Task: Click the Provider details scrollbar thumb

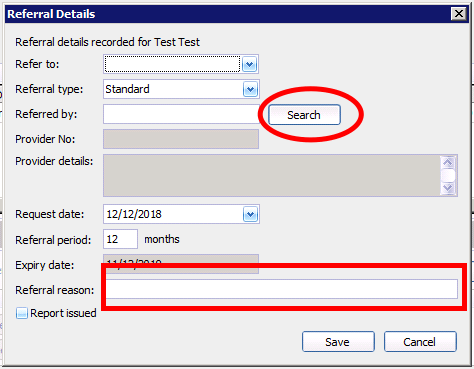Action: (448, 175)
